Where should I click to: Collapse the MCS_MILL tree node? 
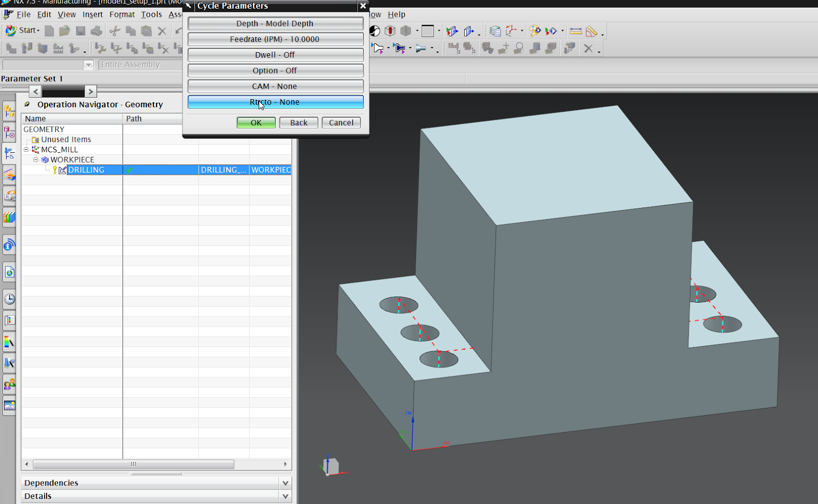coord(26,149)
